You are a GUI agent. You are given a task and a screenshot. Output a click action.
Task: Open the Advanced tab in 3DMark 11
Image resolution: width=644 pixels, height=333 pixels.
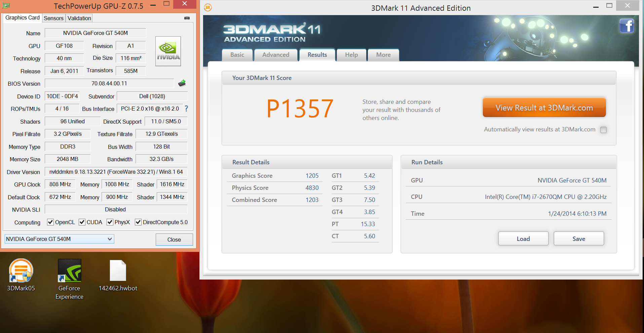point(276,55)
